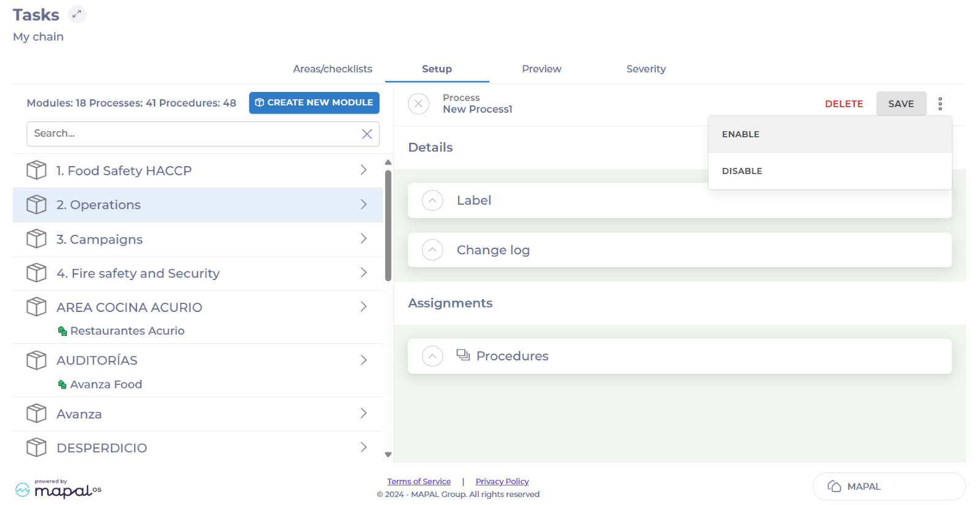Click the cube icon of Avanza module

36,413
